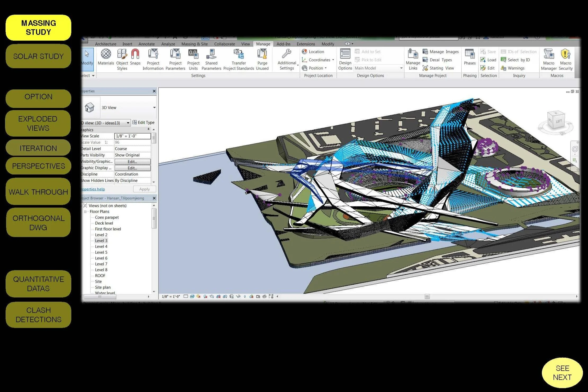Collapse the Floor Plans tree node

pos(85,212)
